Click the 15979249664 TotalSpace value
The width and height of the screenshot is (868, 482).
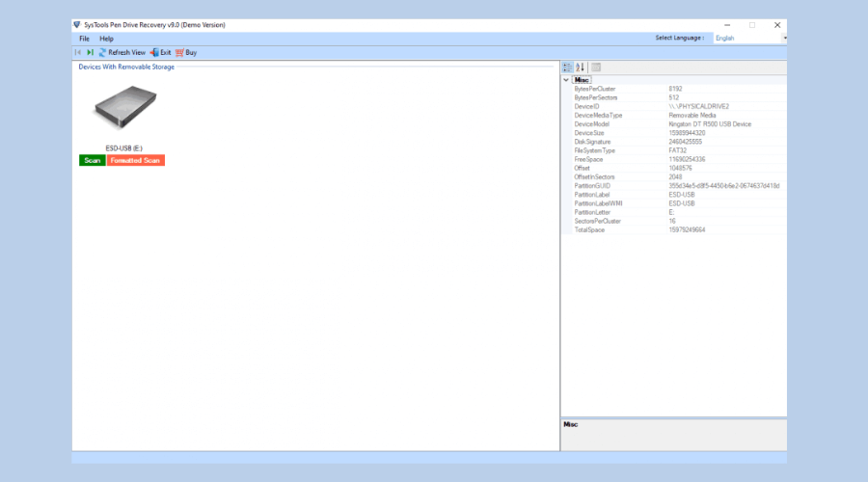[687, 230]
